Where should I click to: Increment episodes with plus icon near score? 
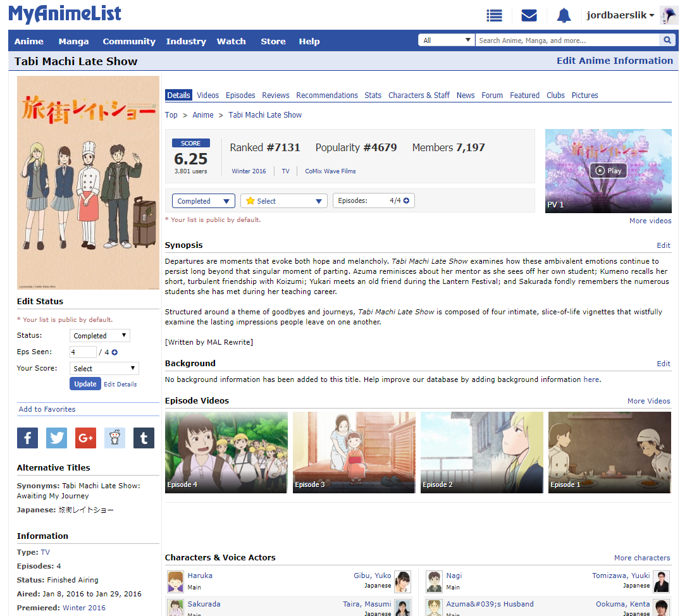tap(406, 200)
